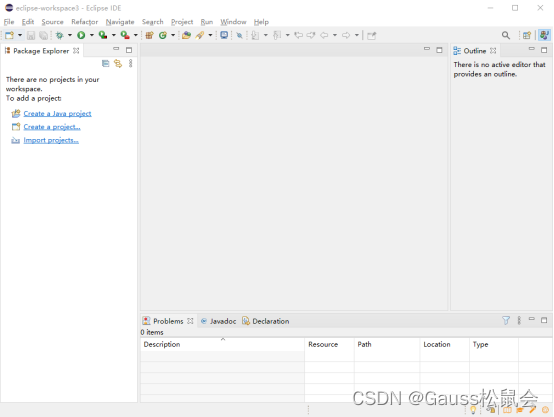Open the Debug dropdown arrow
The width and height of the screenshot is (554, 417).
point(70,35)
